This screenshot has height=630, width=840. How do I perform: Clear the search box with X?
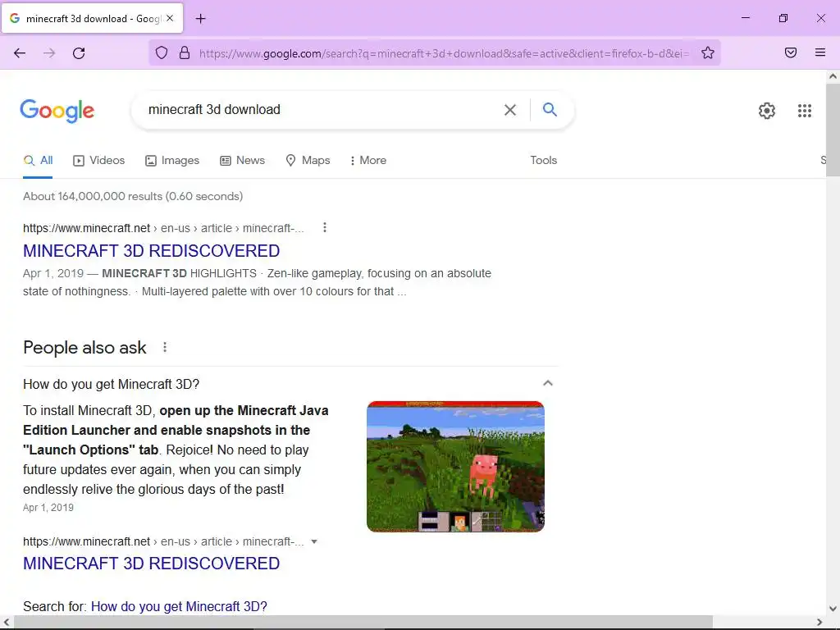click(510, 110)
